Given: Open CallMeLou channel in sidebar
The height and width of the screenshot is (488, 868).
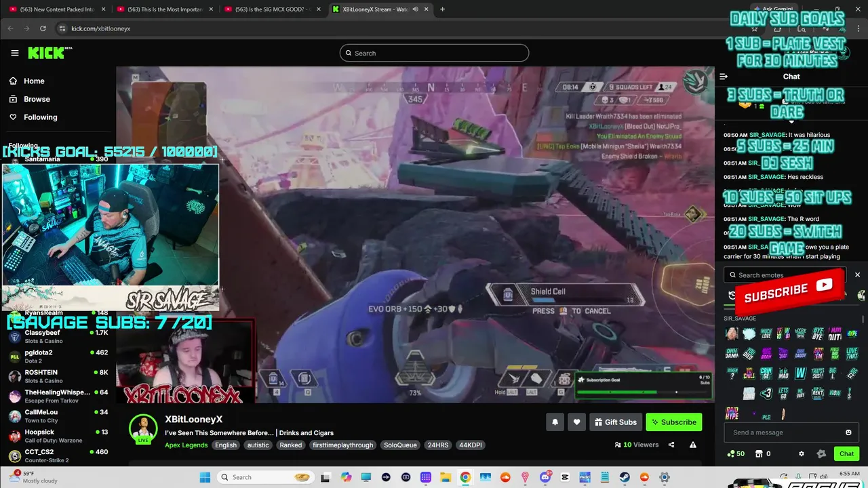Looking at the screenshot, I should point(58,415).
